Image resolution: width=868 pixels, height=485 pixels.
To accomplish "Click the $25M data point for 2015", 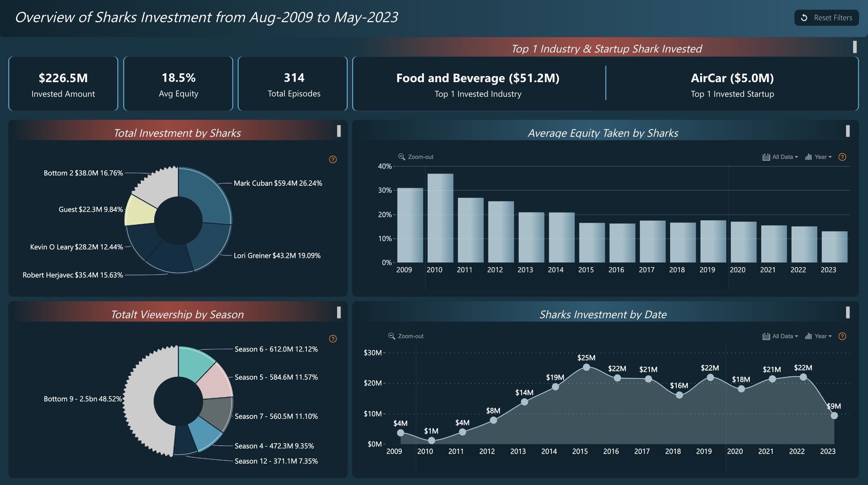I will tap(586, 367).
